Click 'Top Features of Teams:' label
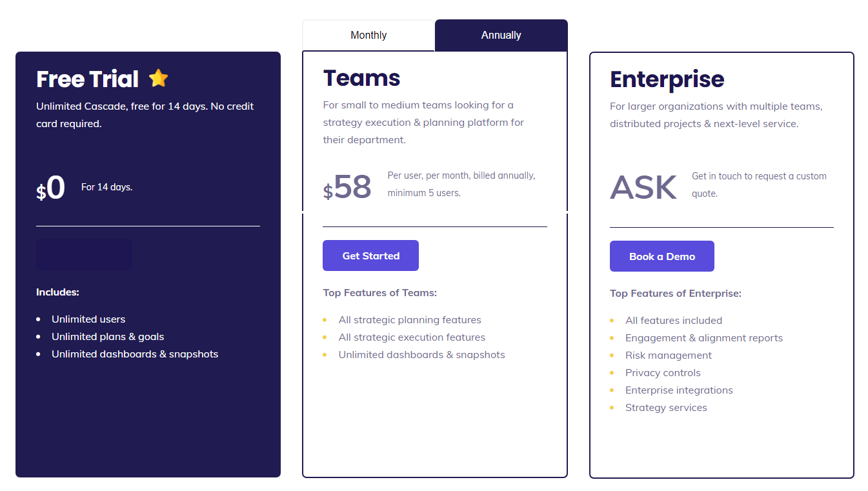 (x=380, y=293)
